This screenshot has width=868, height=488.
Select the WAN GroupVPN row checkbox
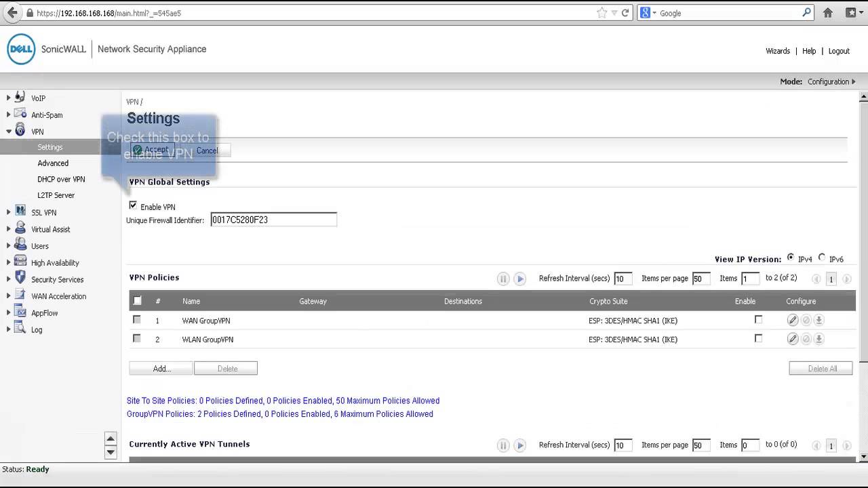click(x=137, y=319)
